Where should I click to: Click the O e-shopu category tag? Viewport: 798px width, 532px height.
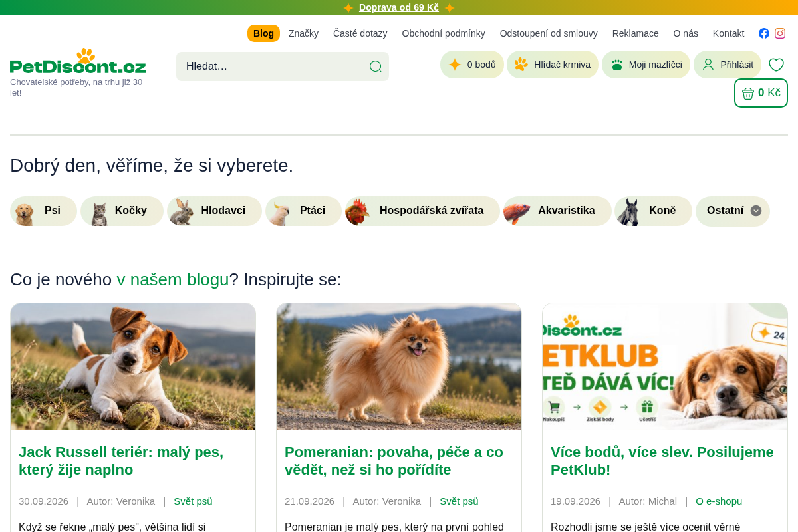tap(719, 501)
